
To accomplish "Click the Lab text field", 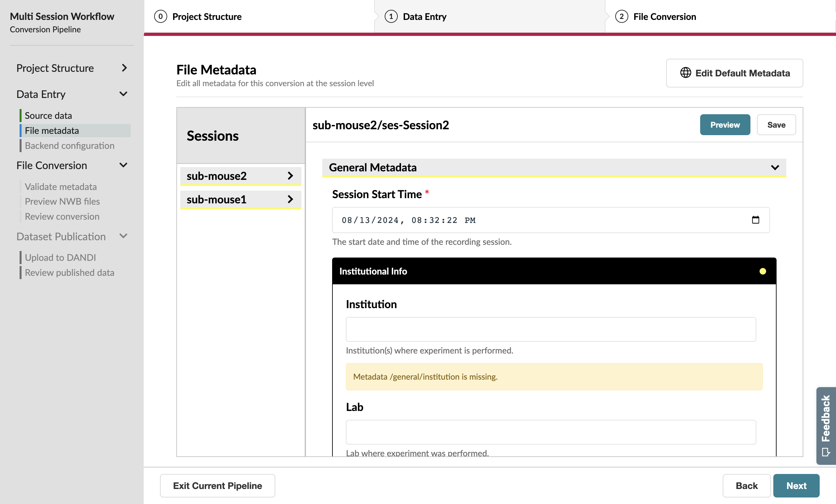I will click(551, 432).
